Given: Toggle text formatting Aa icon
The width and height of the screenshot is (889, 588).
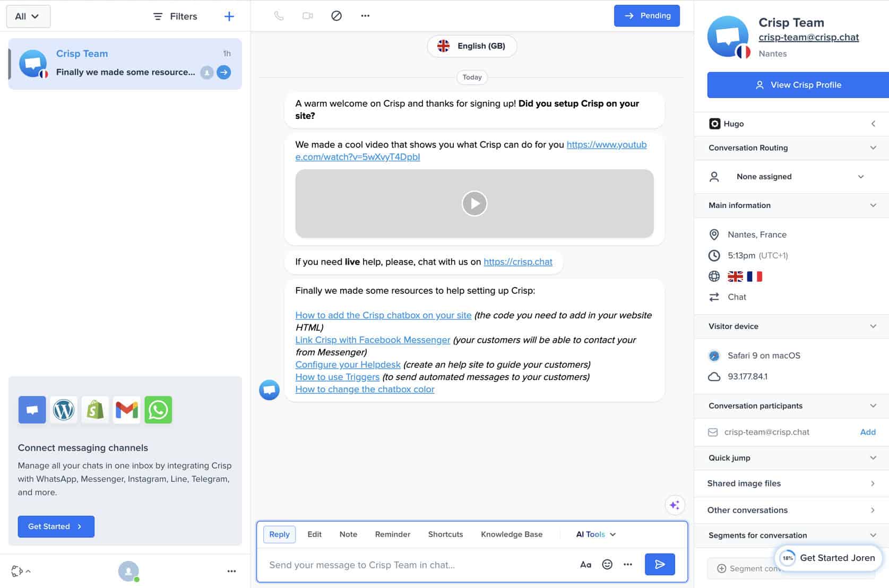Looking at the screenshot, I should 585,565.
